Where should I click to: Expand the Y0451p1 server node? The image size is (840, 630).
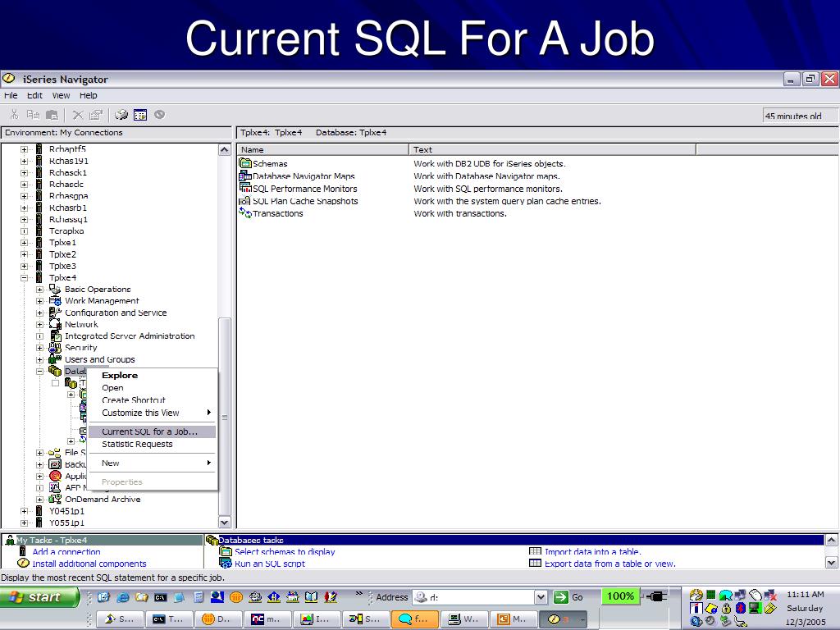(24, 511)
